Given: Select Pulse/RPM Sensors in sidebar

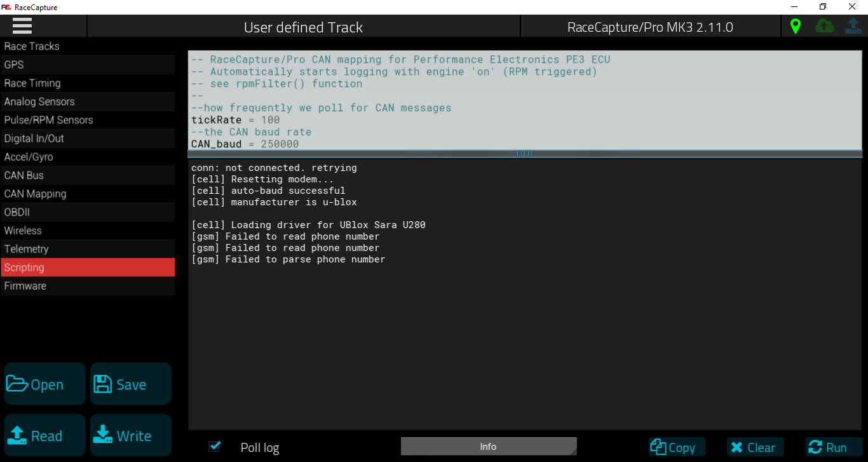Looking at the screenshot, I should 88,120.
